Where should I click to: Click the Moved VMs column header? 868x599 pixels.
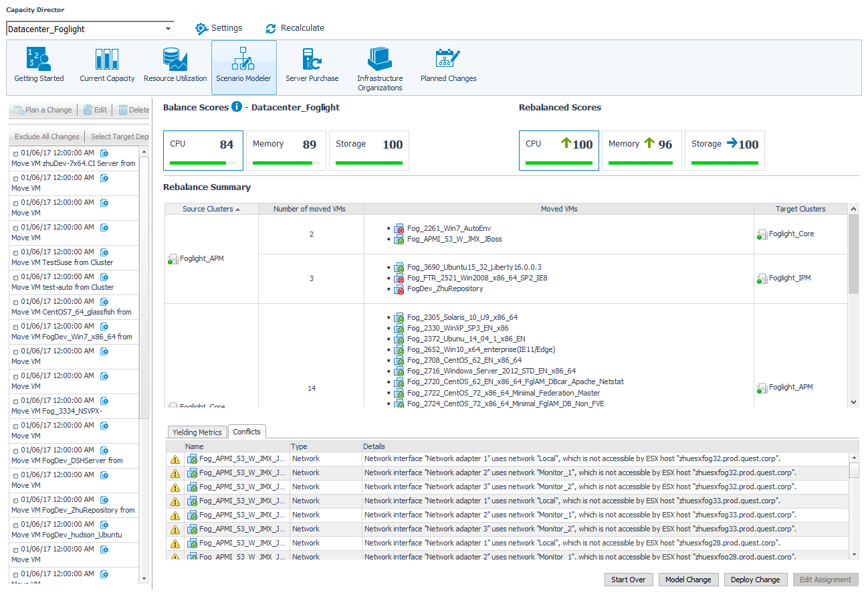click(559, 209)
